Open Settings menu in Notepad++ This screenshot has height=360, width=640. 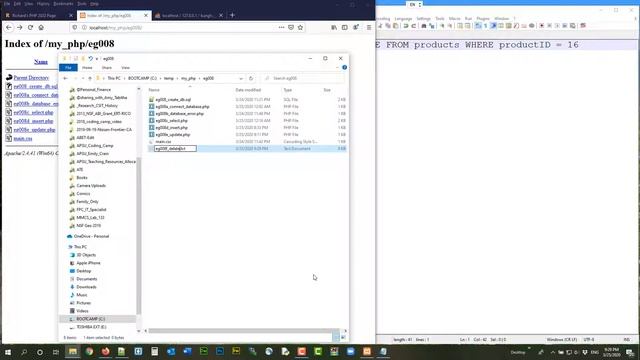click(423, 19)
